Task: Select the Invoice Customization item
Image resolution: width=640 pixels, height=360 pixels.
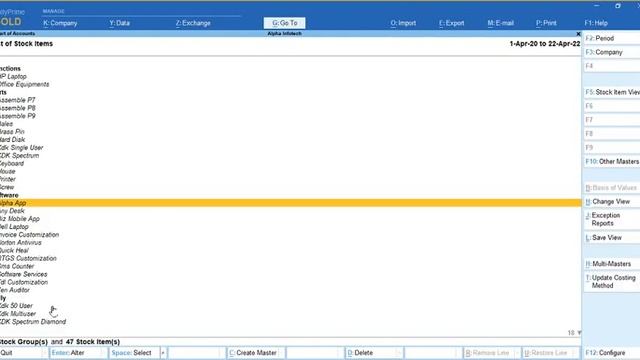Action: [x=29, y=235]
